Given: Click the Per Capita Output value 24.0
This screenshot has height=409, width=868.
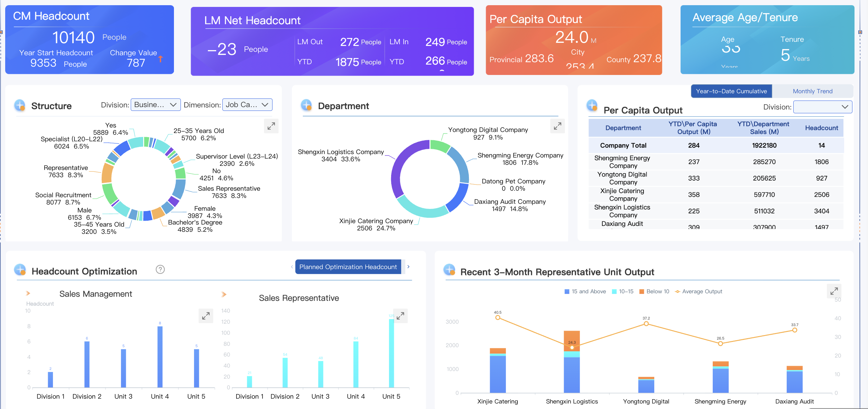Looking at the screenshot, I should click(x=572, y=37).
